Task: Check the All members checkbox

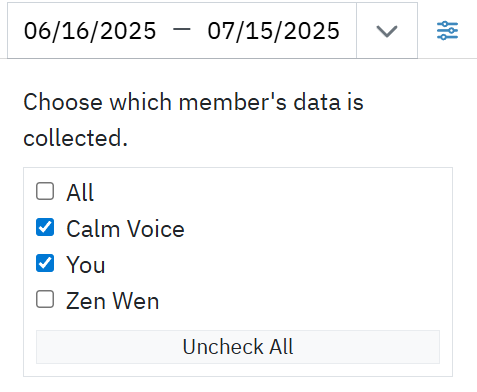Action: [x=45, y=191]
